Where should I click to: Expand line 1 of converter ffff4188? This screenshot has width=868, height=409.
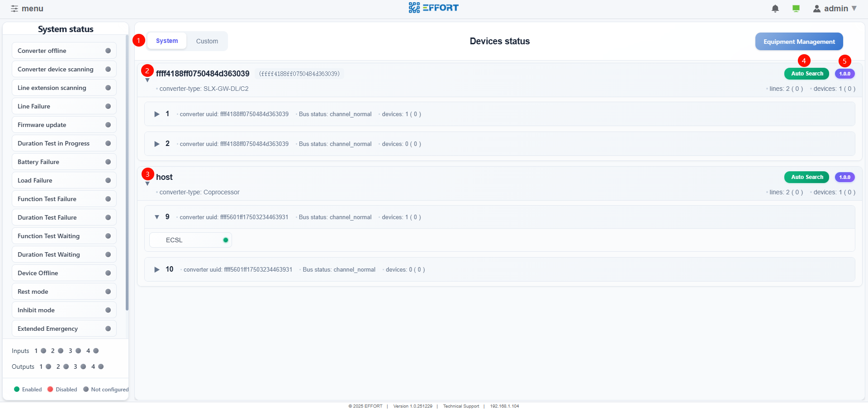[x=157, y=114]
